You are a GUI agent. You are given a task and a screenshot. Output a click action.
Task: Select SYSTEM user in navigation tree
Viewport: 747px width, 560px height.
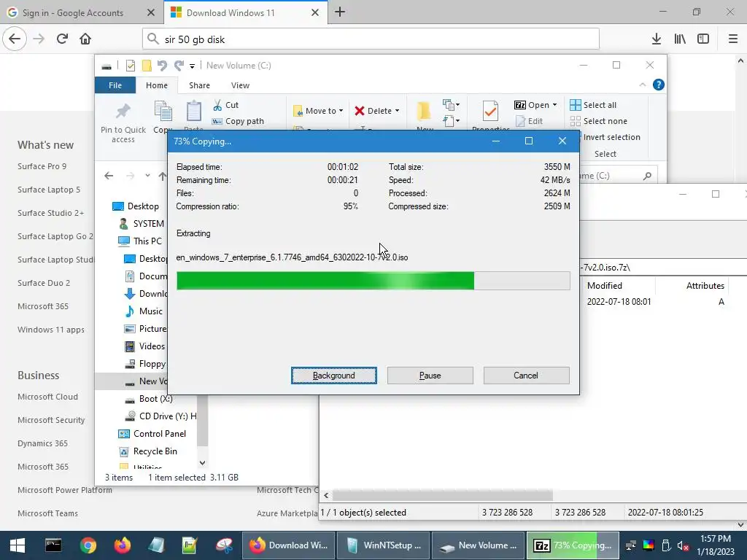pos(142,223)
